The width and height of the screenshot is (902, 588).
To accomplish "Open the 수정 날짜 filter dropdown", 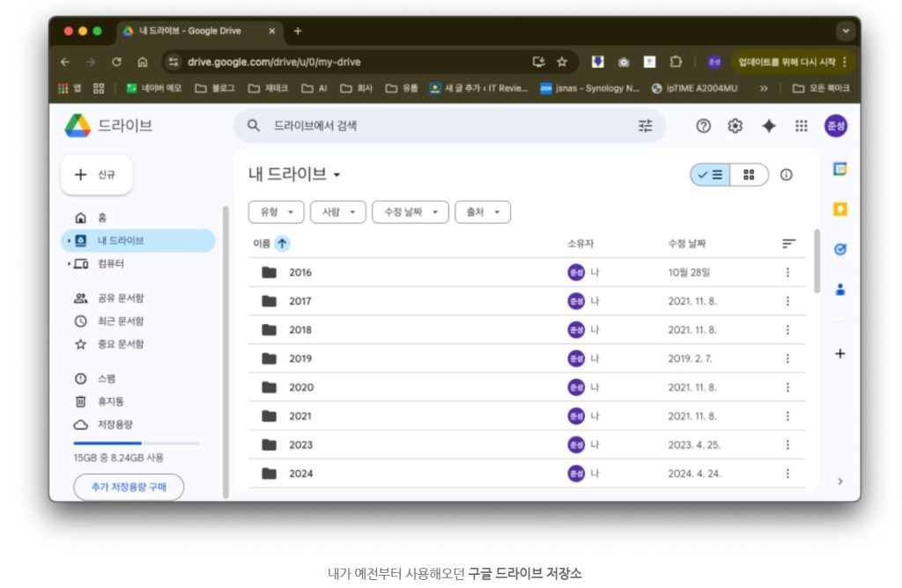I will click(410, 212).
